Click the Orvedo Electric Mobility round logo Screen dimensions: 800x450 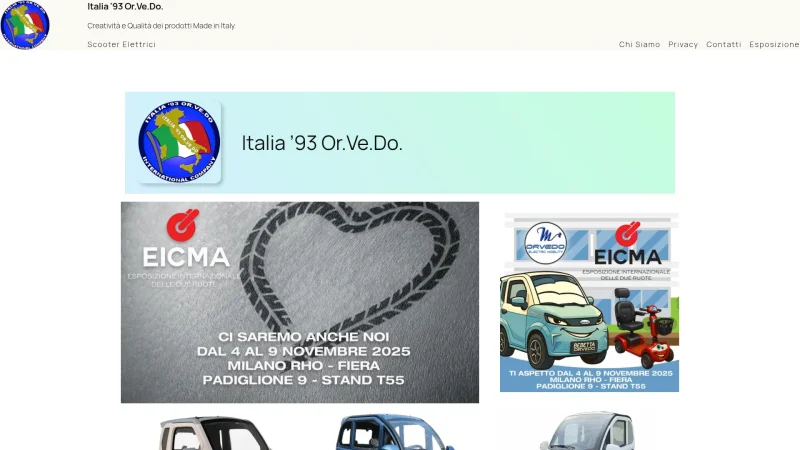click(545, 243)
